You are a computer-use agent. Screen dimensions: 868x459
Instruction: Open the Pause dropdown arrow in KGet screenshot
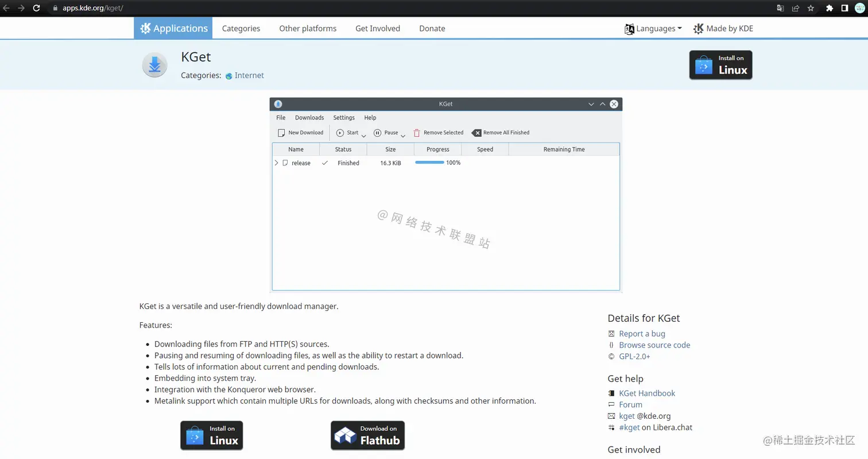pos(403,136)
